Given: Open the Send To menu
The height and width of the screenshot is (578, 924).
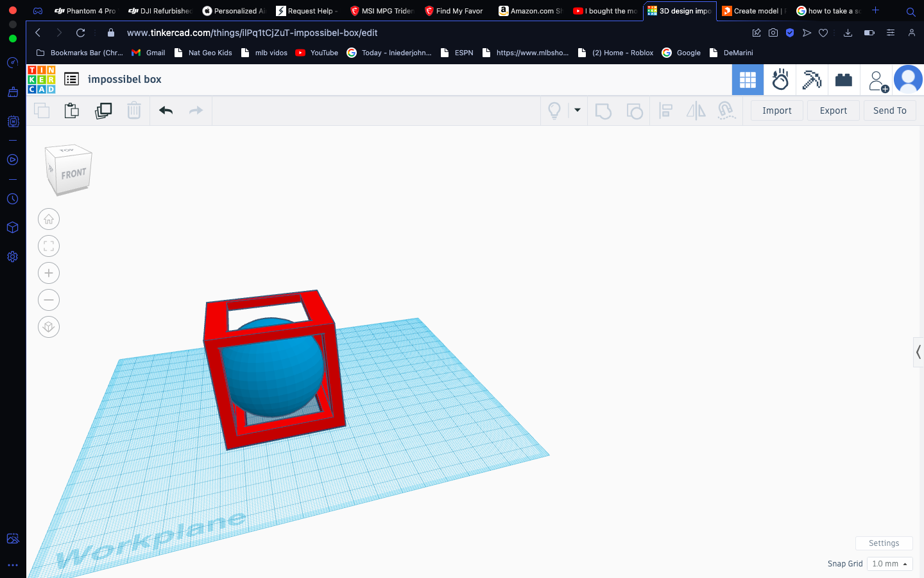Looking at the screenshot, I should (x=890, y=110).
